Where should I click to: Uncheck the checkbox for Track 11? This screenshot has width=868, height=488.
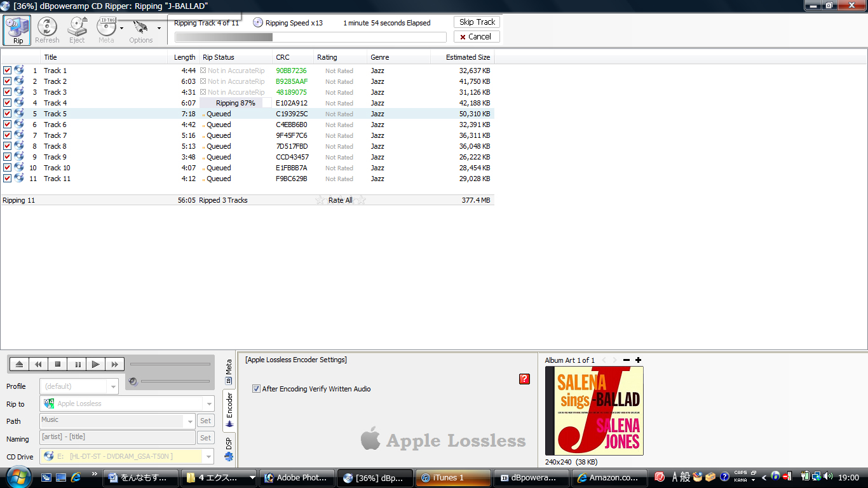7,179
